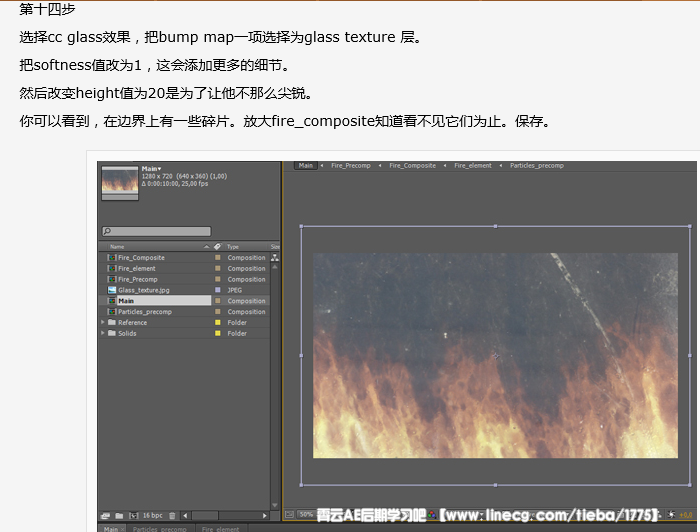Click the Main composition item icon
700x532 pixels.
[112, 301]
